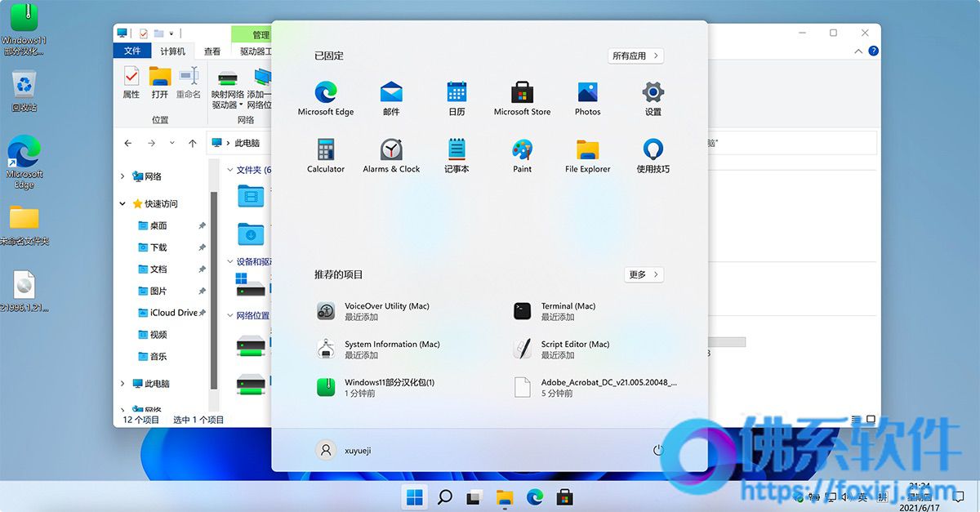Open 映射网络驱动器 dropdown in ribbon
The image size is (980, 512).
pos(226,89)
